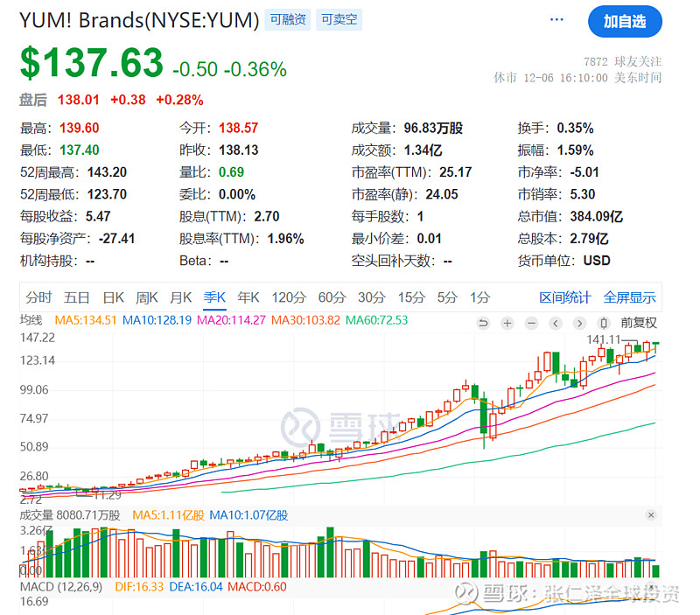Click the MA60:72.53 moving average label
Viewport: 700px width, 615px height.
[x=377, y=320]
